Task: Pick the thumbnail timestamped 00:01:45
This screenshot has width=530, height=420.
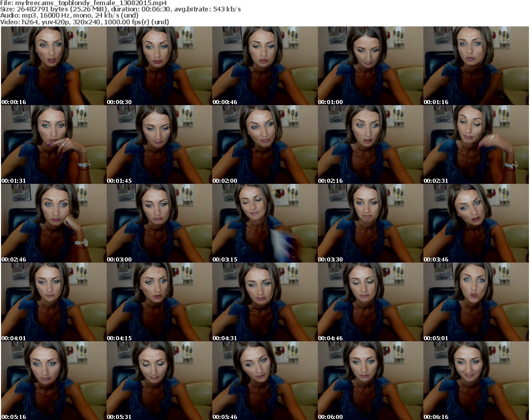Action: click(x=159, y=144)
